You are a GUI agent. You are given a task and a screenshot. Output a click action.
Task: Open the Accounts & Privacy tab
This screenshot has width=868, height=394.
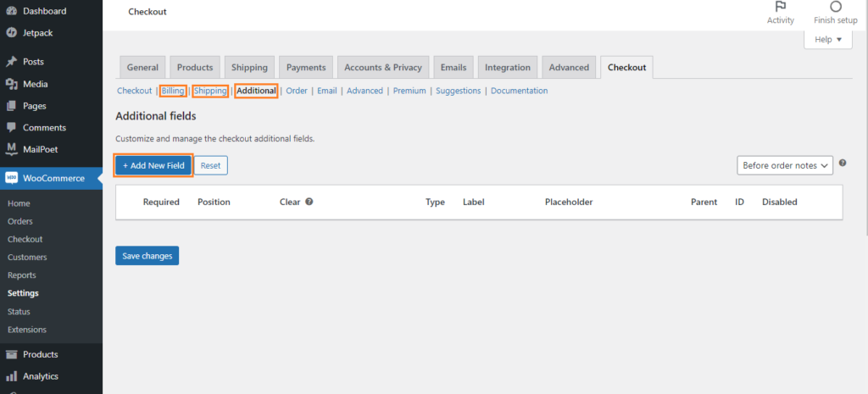[x=383, y=67]
